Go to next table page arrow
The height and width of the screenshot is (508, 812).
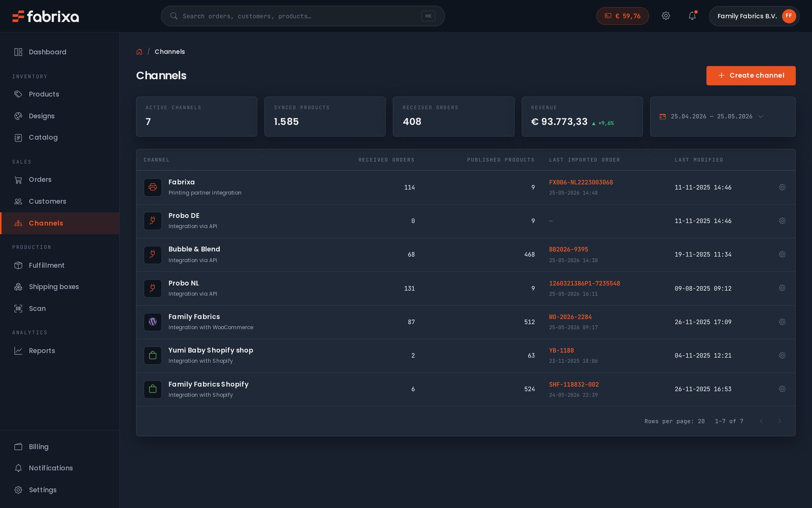pos(780,421)
